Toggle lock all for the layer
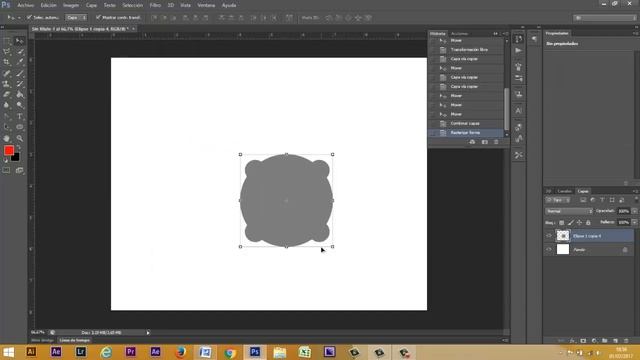 pyautogui.click(x=588, y=223)
